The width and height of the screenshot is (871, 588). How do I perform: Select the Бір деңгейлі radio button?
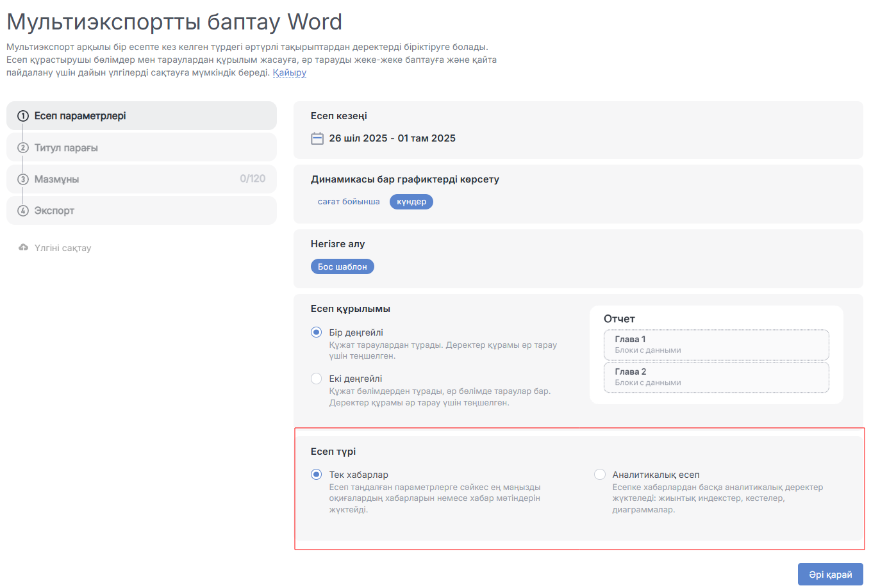click(316, 332)
